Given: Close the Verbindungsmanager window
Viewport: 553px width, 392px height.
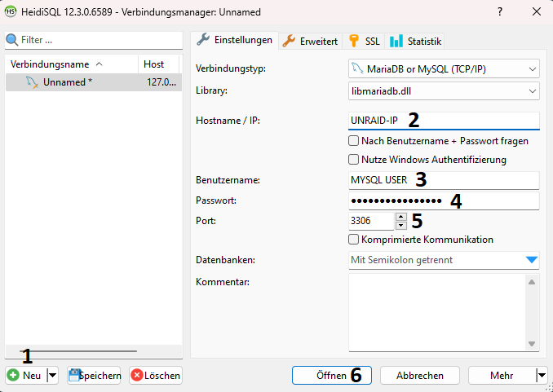Looking at the screenshot, I should pos(537,11).
